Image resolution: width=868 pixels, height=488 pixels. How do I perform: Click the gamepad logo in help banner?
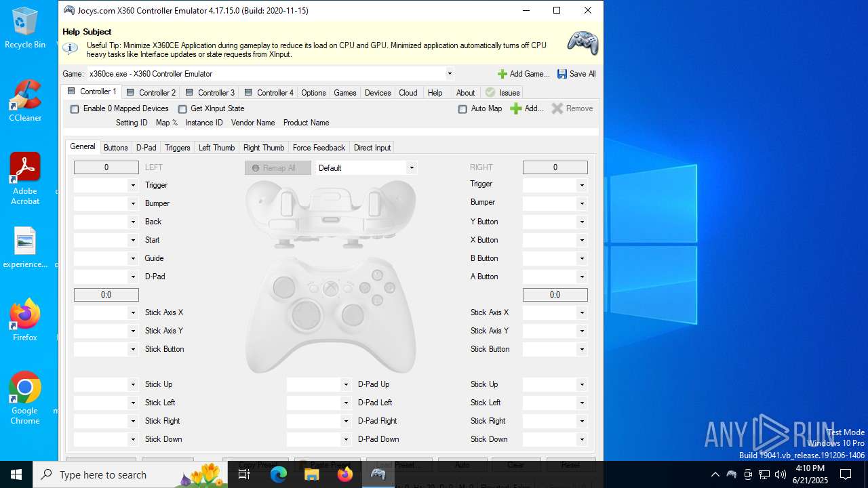(583, 42)
